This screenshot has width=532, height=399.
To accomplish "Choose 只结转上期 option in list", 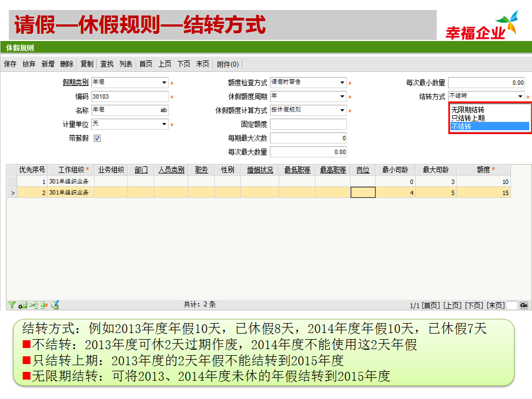I will [x=468, y=118].
